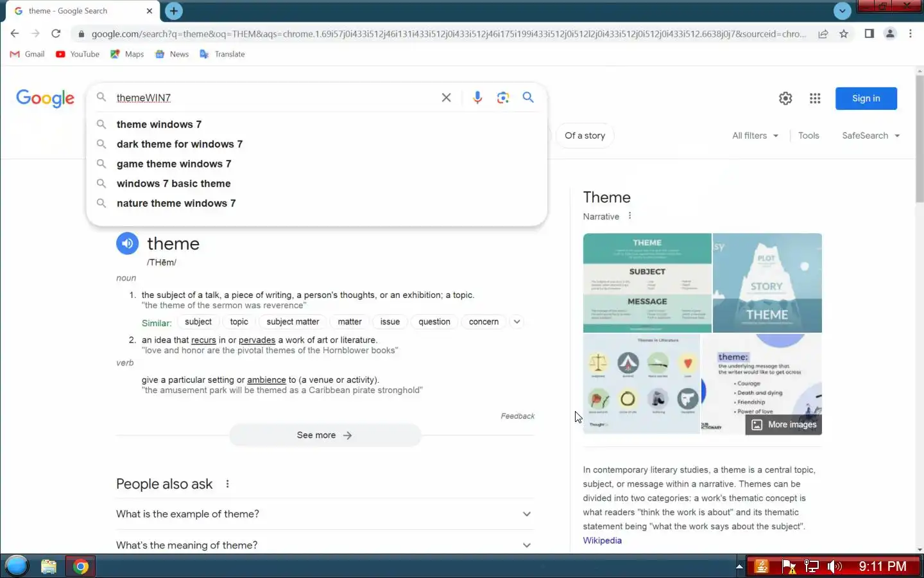Click the Google logo
Viewport: 924px width, 578px height.
[45, 98]
